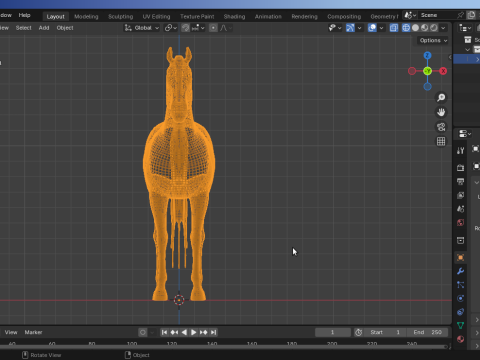The width and height of the screenshot is (480, 360).
Task: Open the Material properties tab
Action: (460, 339)
